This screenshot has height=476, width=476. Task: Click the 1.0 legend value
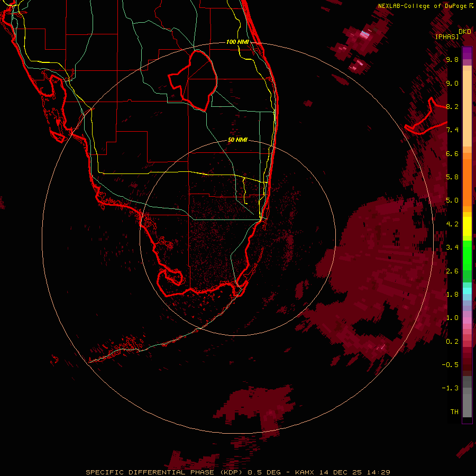tap(452, 318)
